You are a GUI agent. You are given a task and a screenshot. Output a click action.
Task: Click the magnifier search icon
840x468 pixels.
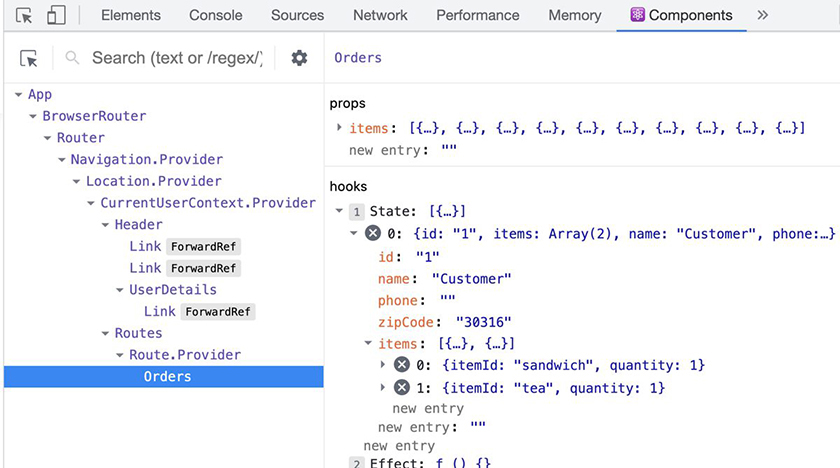click(x=72, y=58)
